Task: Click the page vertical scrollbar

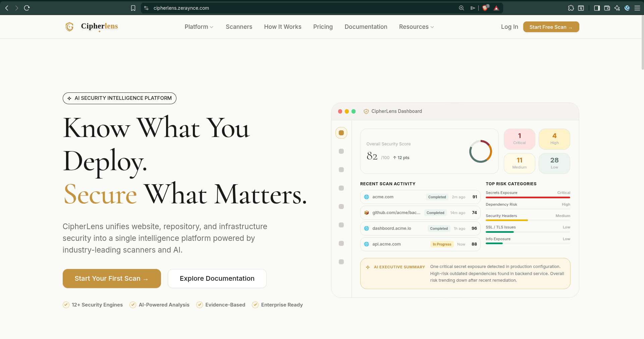Action: (642, 43)
